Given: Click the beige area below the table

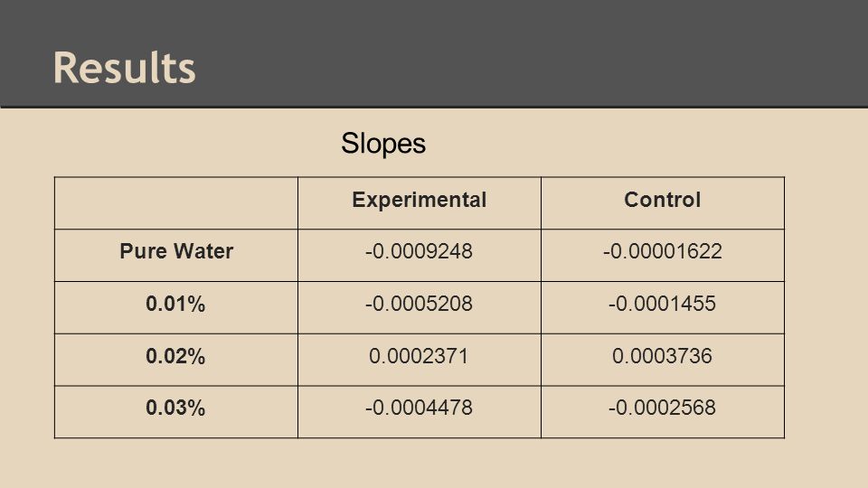Looking at the screenshot, I should click(434, 464).
